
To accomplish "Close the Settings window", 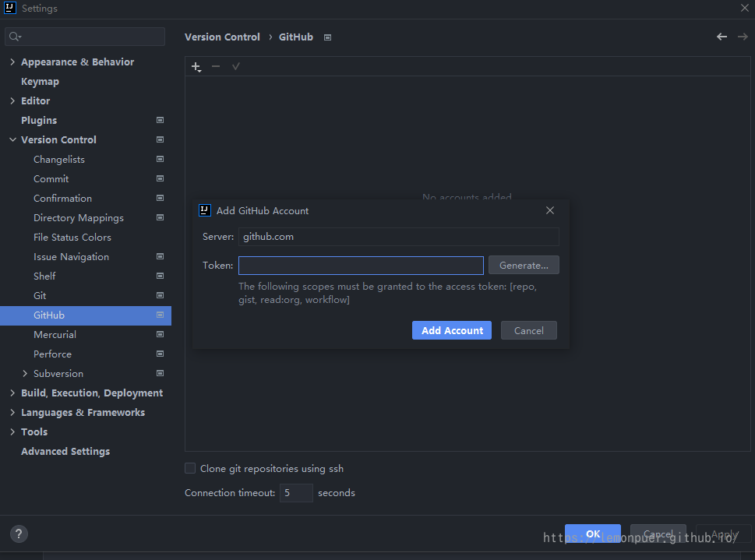I will pos(744,8).
